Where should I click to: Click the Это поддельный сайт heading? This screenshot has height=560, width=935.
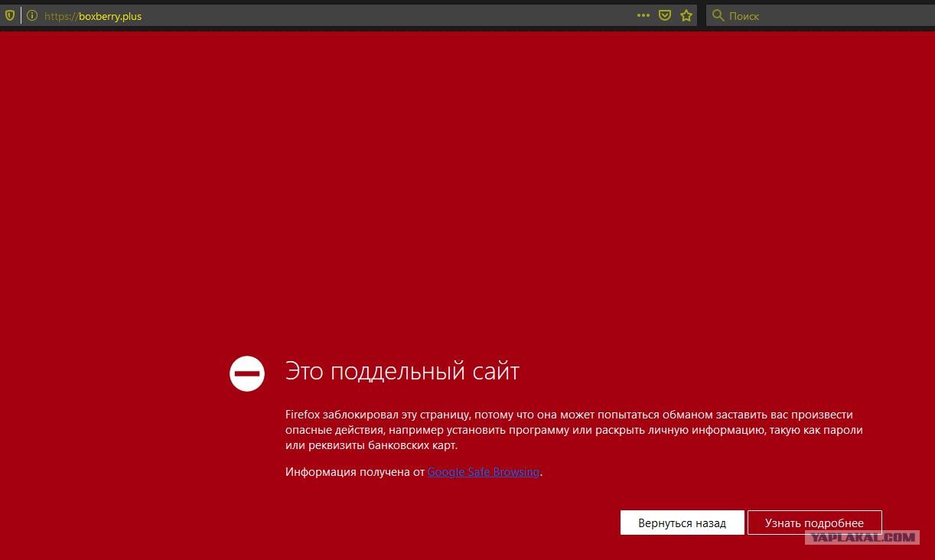tap(402, 372)
